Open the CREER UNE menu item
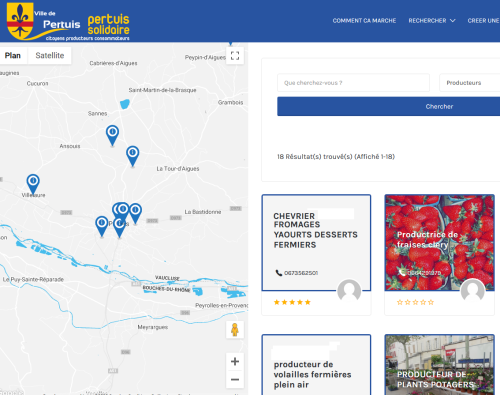This screenshot has width=500, height=395. pyautogui.click(x=483, y=21)
